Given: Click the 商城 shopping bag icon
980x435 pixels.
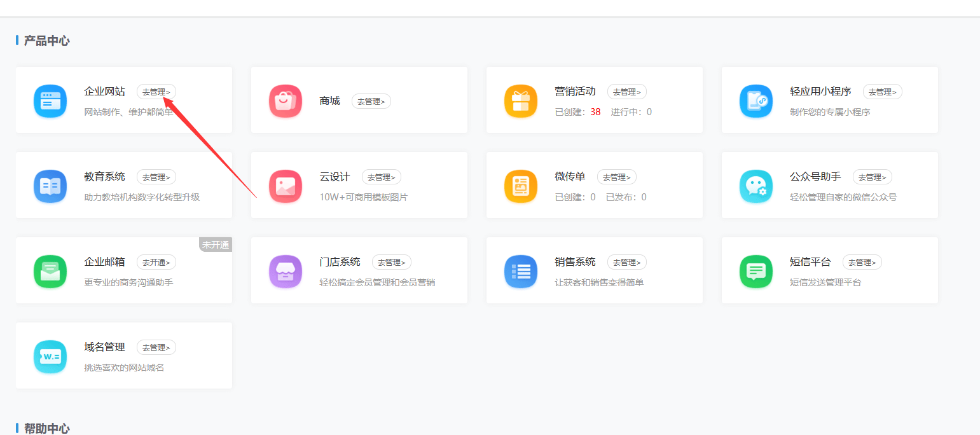Looking at the screenshot, I should pyautogui.click(x=286, y=100).
